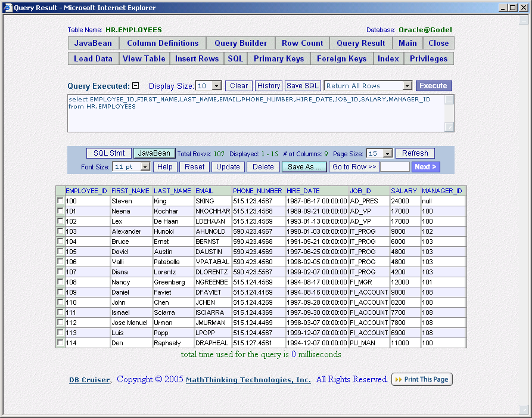Screen dimensions: 532x418
Task: Delete selected rows with Delete button
Action: pos(263,167)
